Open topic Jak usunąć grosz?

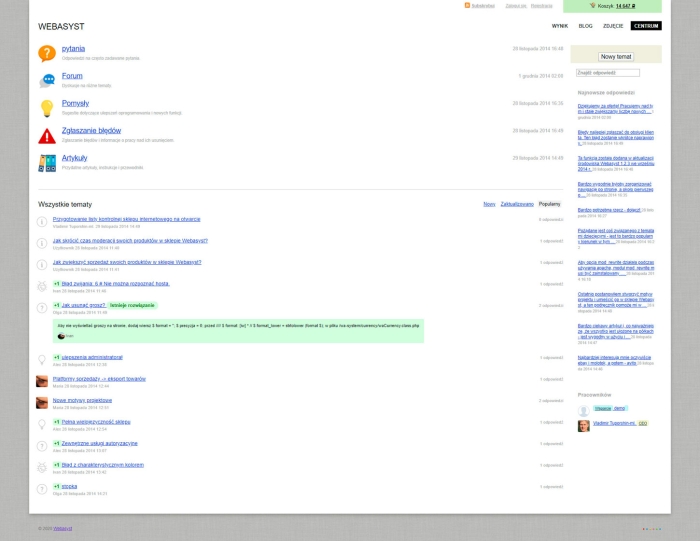tap(83, 305)
